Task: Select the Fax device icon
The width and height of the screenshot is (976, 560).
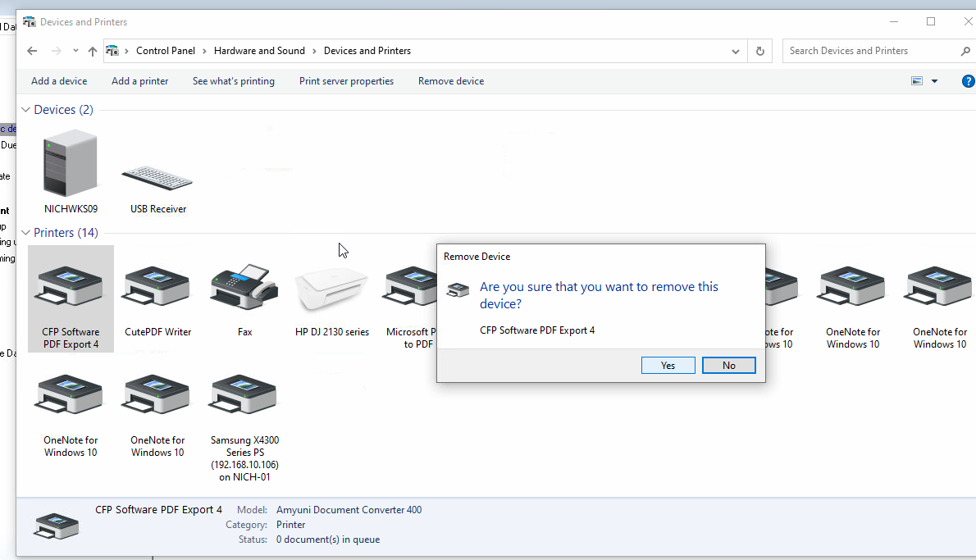Action: pos(244,289)
